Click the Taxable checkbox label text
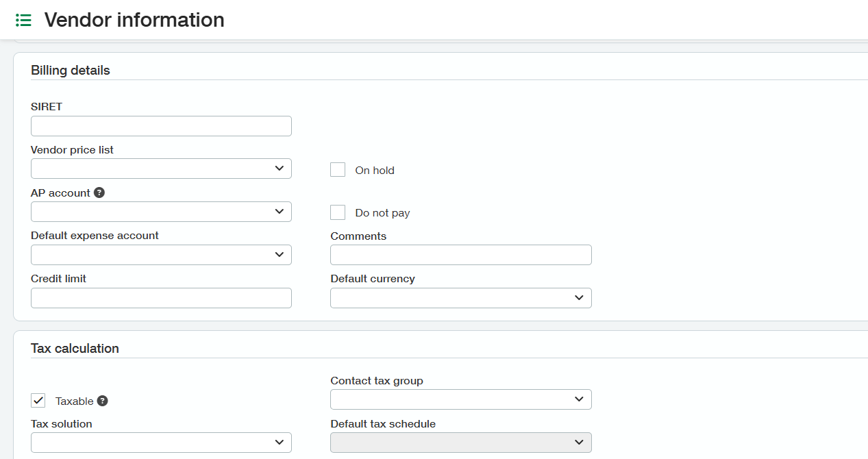Image resolution: width=868 pixels, height=459 pixels. pyautogui.click(x=74, y=401)
